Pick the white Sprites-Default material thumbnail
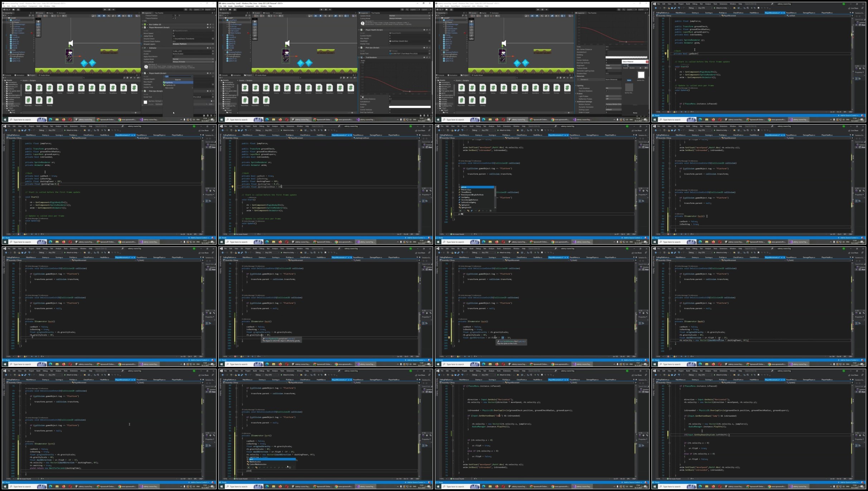The width and height of the screenshot is (868, 491). (641, 75)
